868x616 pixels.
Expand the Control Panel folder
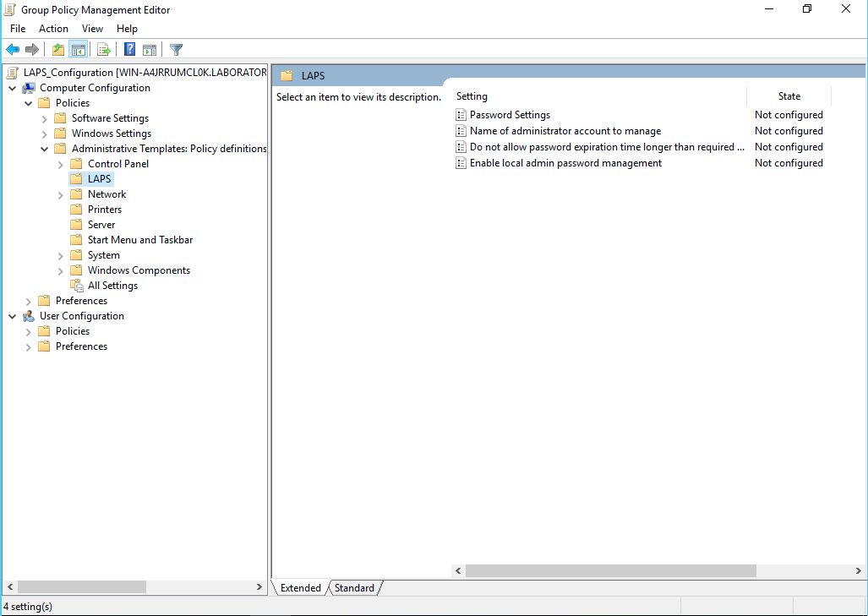coord(60,165)
